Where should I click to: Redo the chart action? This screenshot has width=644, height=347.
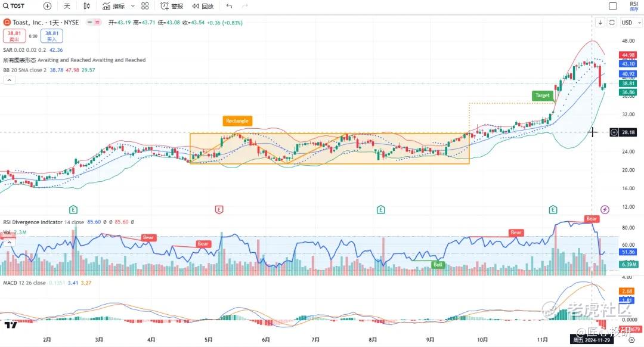pyautogui.click(x=245, y=6)
